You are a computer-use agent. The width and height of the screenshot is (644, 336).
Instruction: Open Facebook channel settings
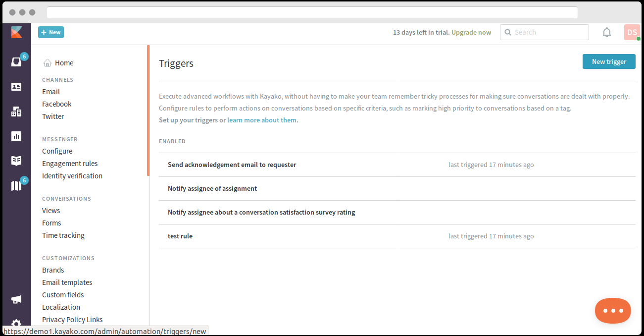[x=57, y=104]
